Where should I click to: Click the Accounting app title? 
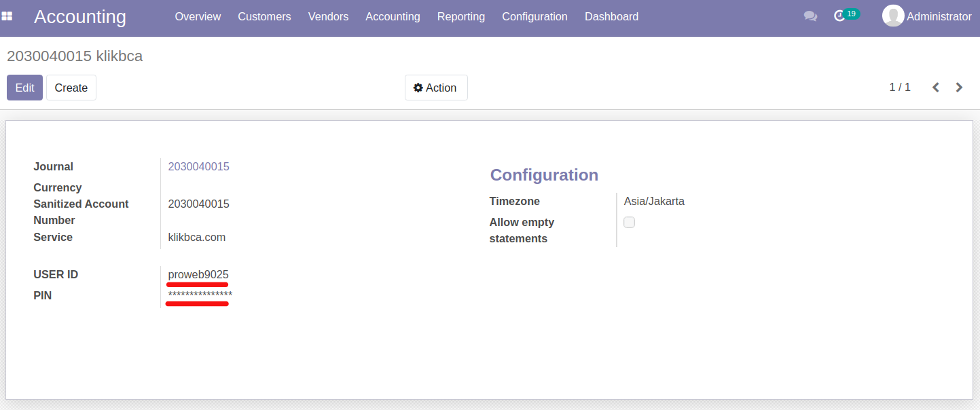(80, 17)
